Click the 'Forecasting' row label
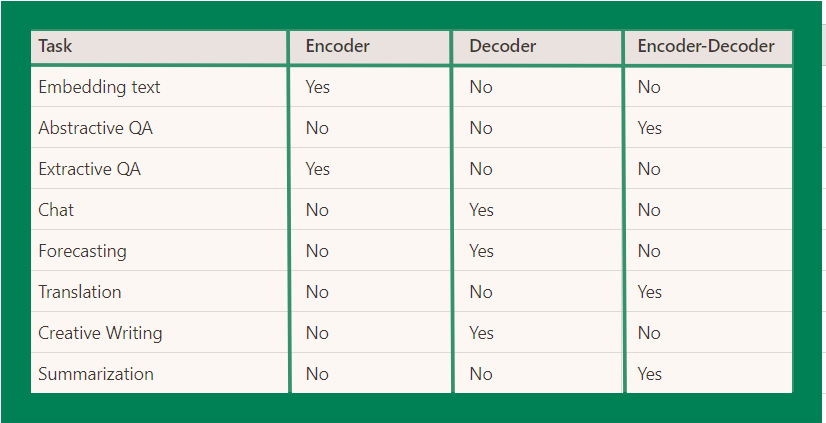 (x=82, y=251)
